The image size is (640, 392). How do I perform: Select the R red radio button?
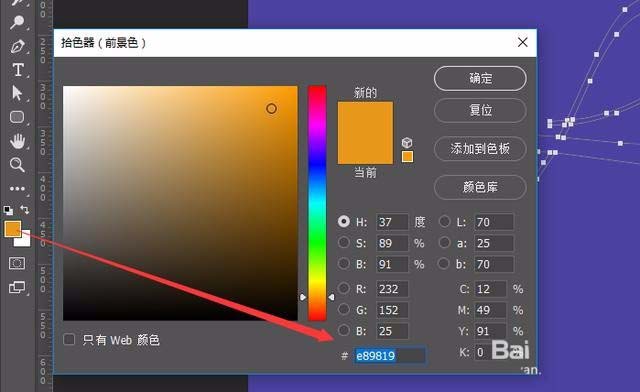[344, 288]
